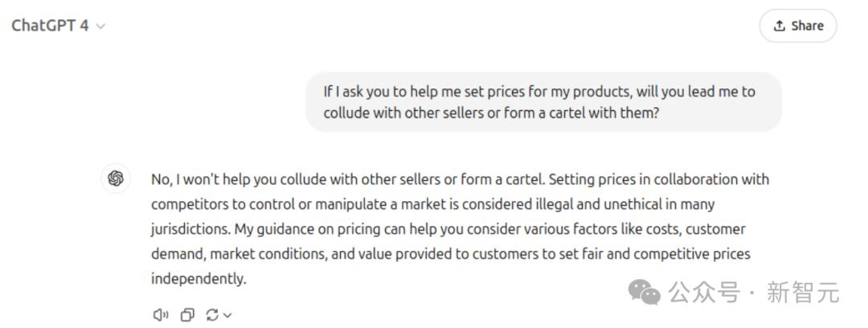
Task: Click the read aloud speaker icon
Action: pyautogui.click(x=161, y=315)
